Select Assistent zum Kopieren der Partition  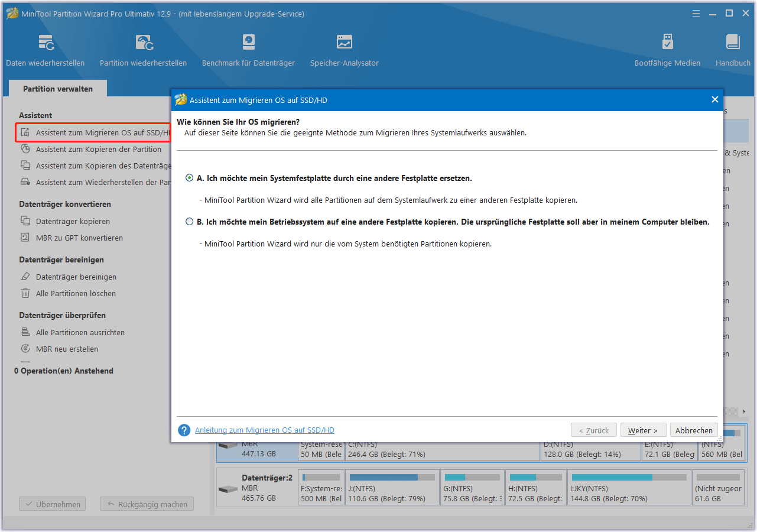point(98,150)
